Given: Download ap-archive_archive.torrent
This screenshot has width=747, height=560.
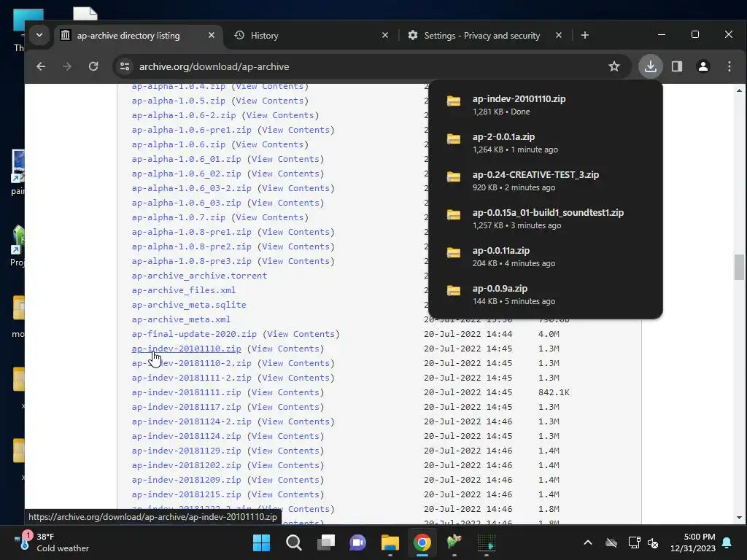Looking at the screenshot, I should (200, 276).
